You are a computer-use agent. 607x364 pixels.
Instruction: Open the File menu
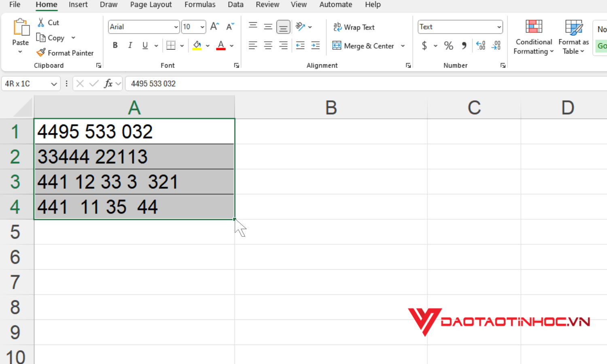pos(15,4)
